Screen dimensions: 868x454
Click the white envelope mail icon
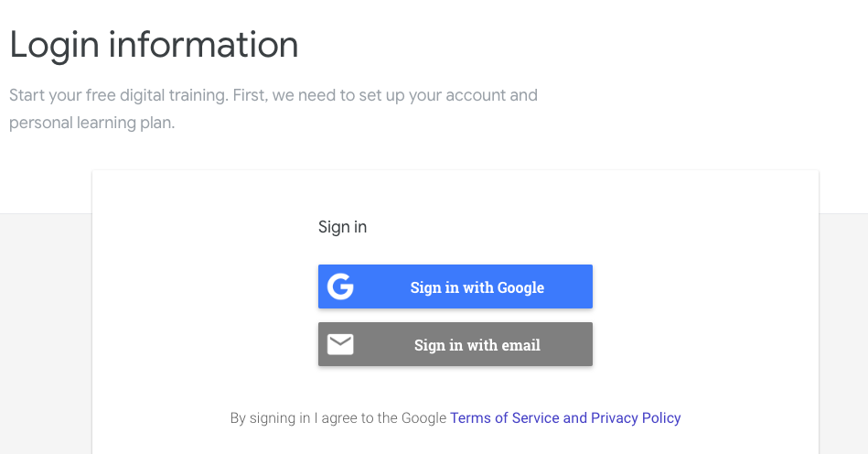[340, 344]
